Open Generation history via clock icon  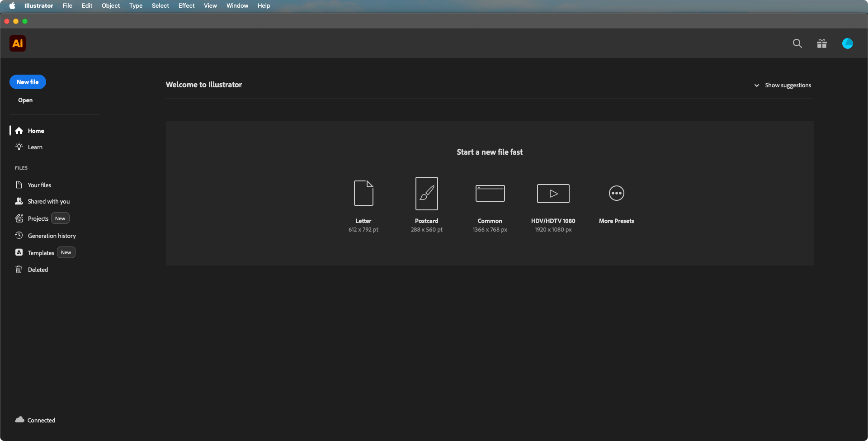tap(19, 235)
